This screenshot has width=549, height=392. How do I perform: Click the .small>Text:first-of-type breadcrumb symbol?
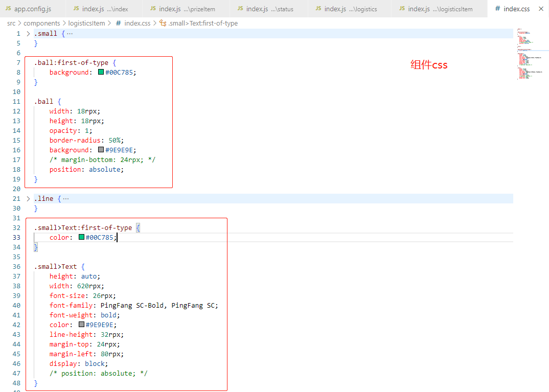203,23
